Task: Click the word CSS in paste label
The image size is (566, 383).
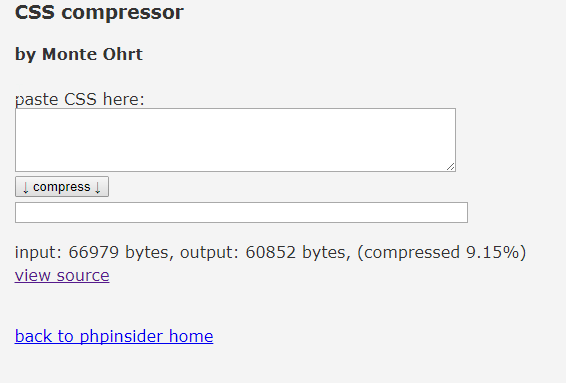Action: [x=80, y=99]
